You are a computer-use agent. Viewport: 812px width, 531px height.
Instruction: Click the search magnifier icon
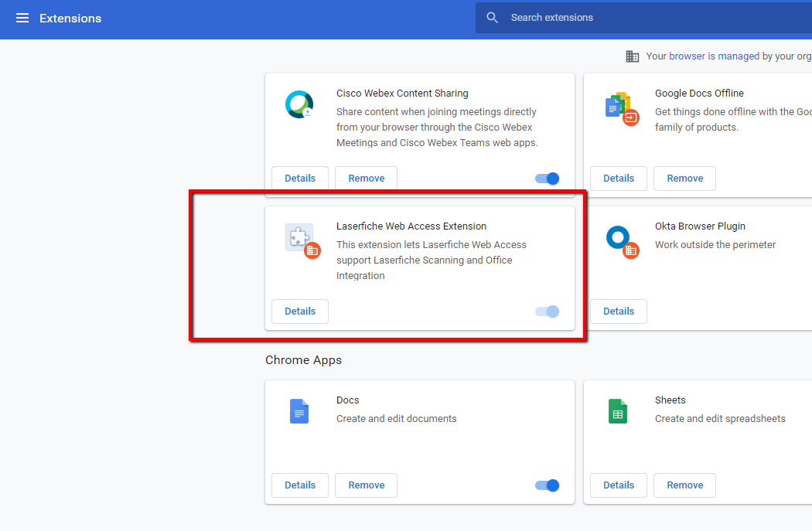[492, 18]
